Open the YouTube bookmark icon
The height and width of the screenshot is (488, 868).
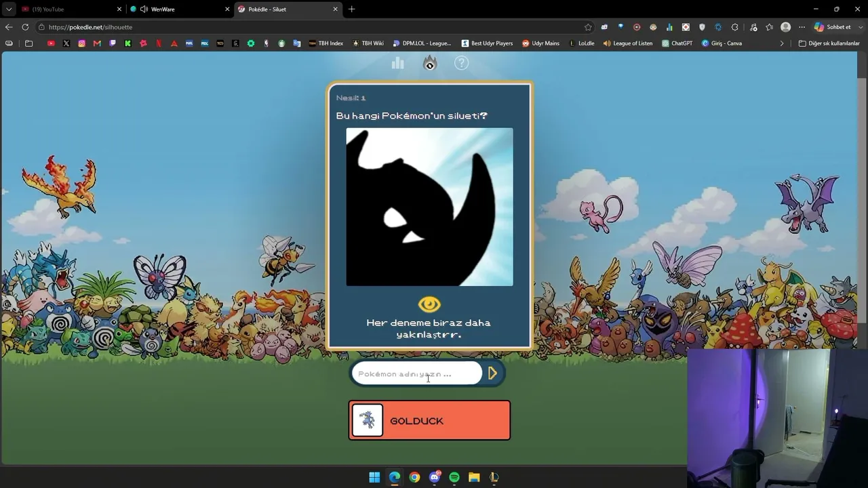51,43
